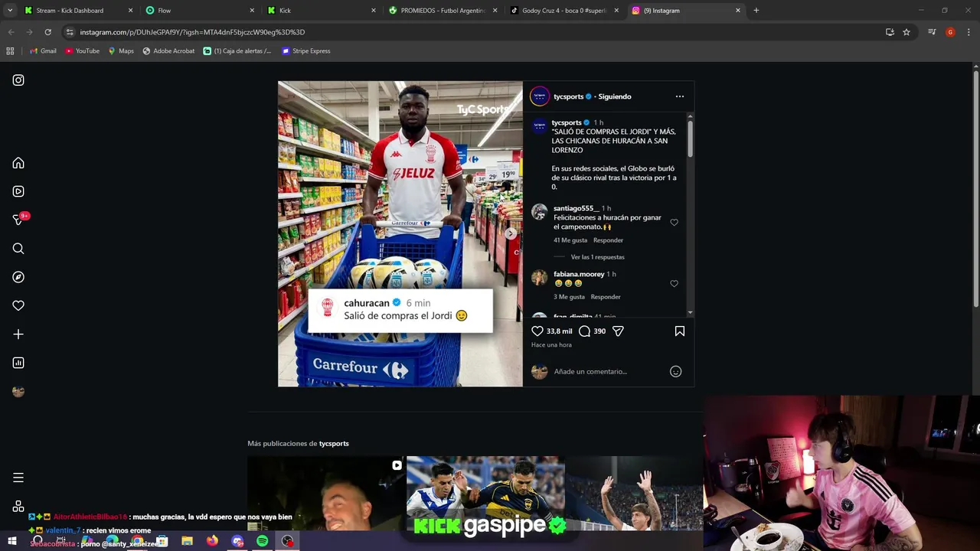The image size is (980, 551).
Task: Open post options three-dot menu
Action: pos(680,96)
